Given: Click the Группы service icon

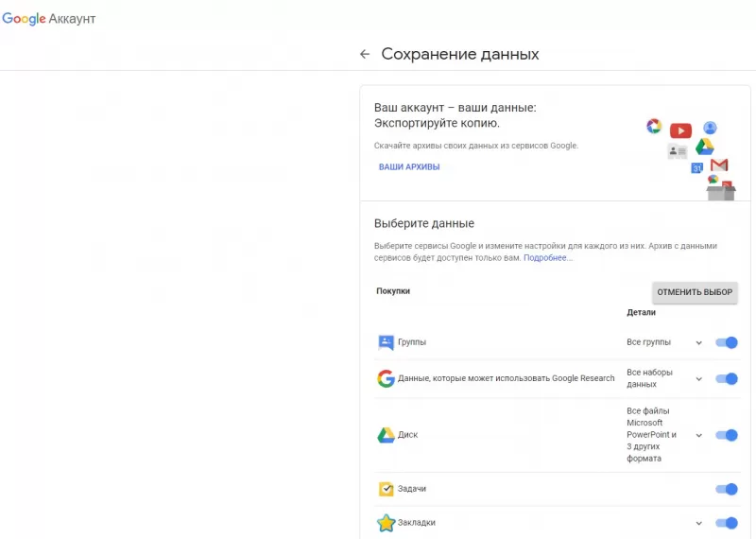Looking at the screenshot, I should point(386,342).
